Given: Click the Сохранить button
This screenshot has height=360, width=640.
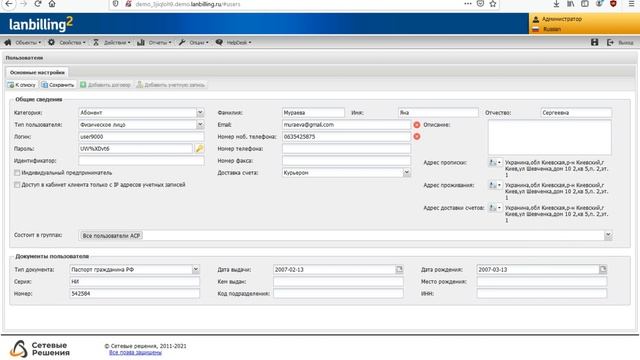Looking at the screenshot, I should tap(58, 85).
